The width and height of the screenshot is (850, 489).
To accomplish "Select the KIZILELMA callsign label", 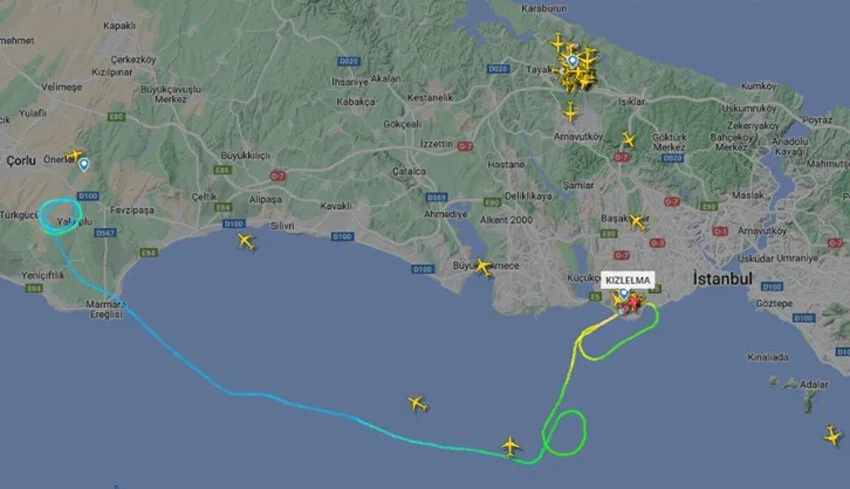I will tap(628, 280).
